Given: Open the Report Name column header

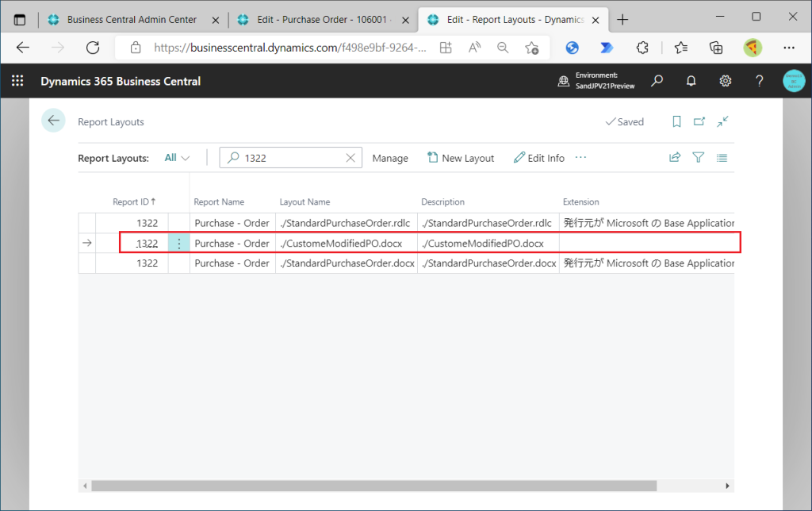Looking at the screenshot, I should click(219, 202).
